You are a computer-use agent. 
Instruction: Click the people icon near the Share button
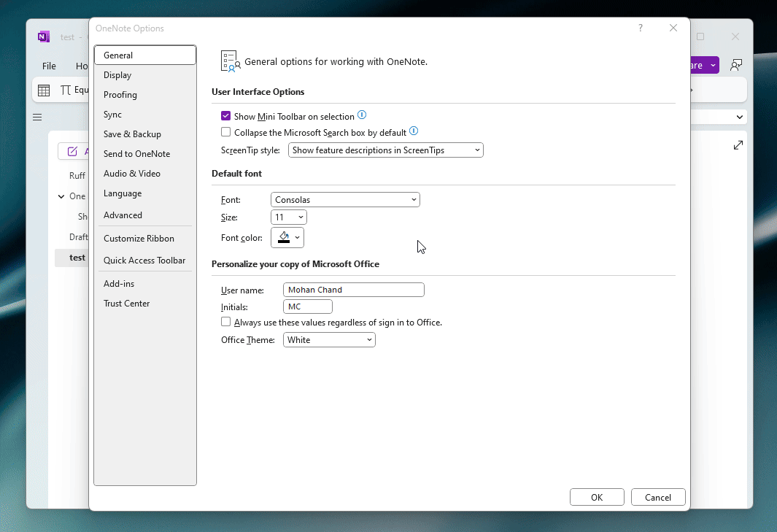click(x=736, y=64)
